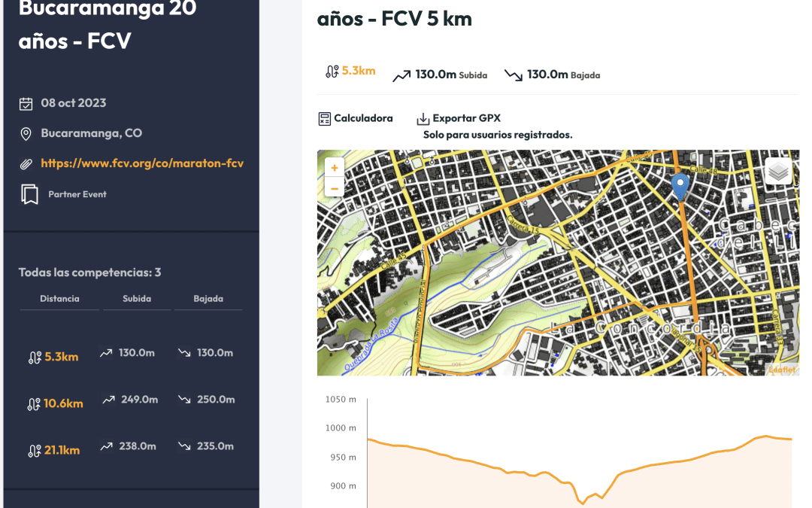Click the paperclip icon beside the FCV link
Screen dimensions: 812x508
point(26,163)
